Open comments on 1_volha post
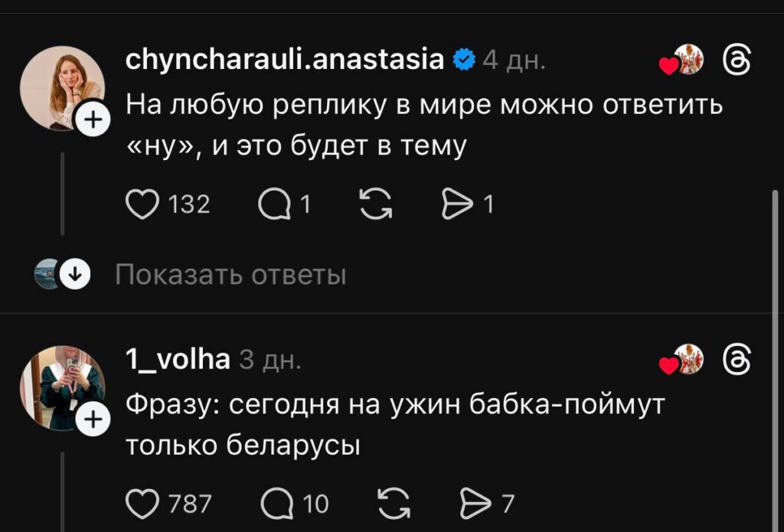This screenshot has height=532, width=784. 276,503
